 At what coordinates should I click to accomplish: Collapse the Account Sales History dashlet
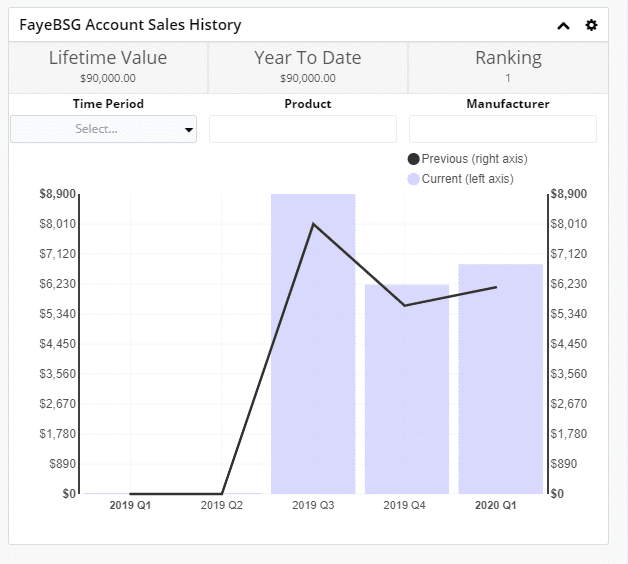[563, 26]
